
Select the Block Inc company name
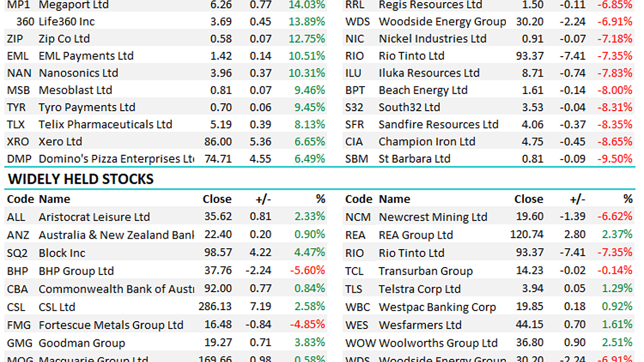pyautogui.click(x=61, y=253)
